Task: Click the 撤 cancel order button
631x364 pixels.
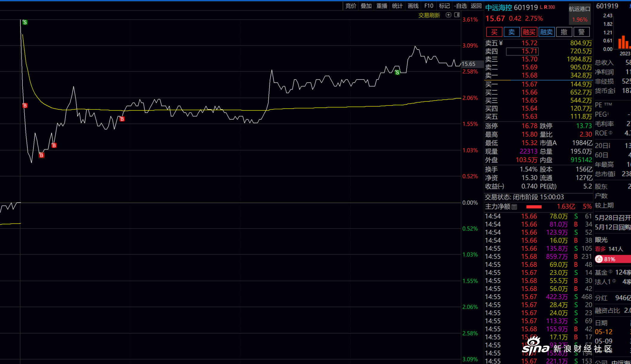Action: pyautogui.click(x=564, y=32)
